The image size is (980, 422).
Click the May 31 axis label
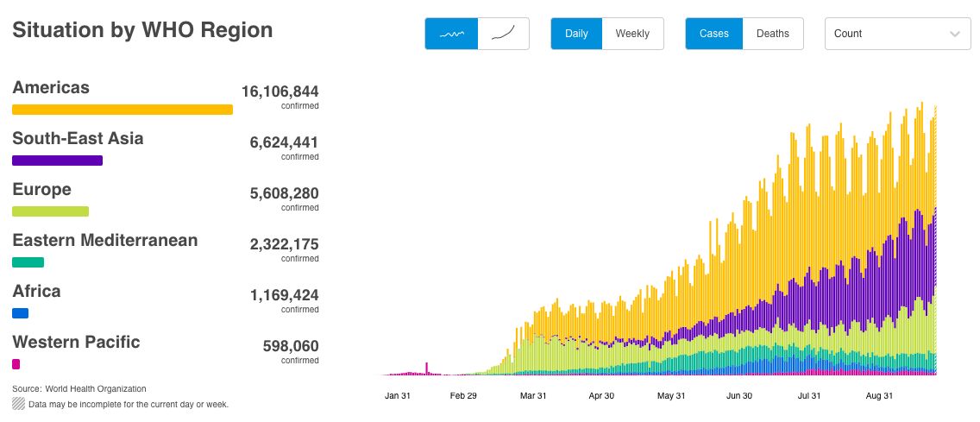coord(671,396)
